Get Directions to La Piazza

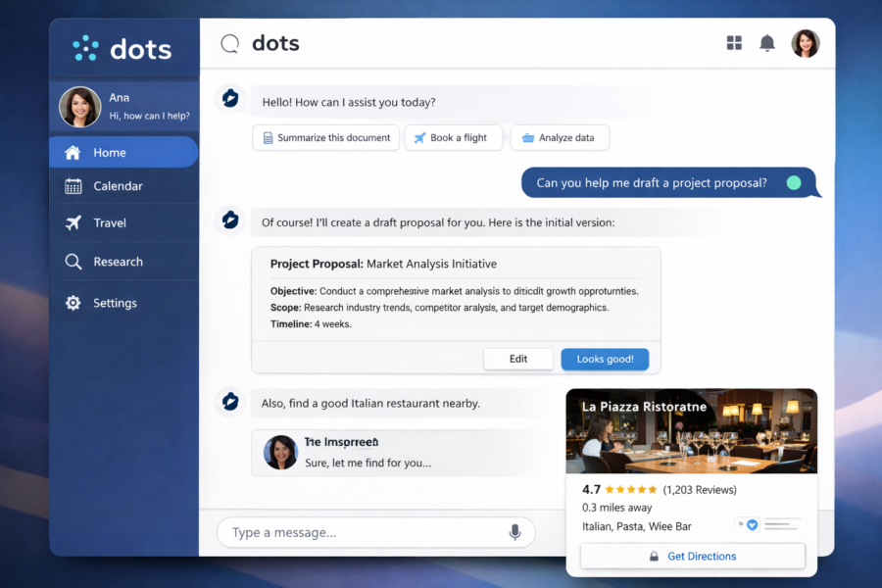click(x=693, y=556)
